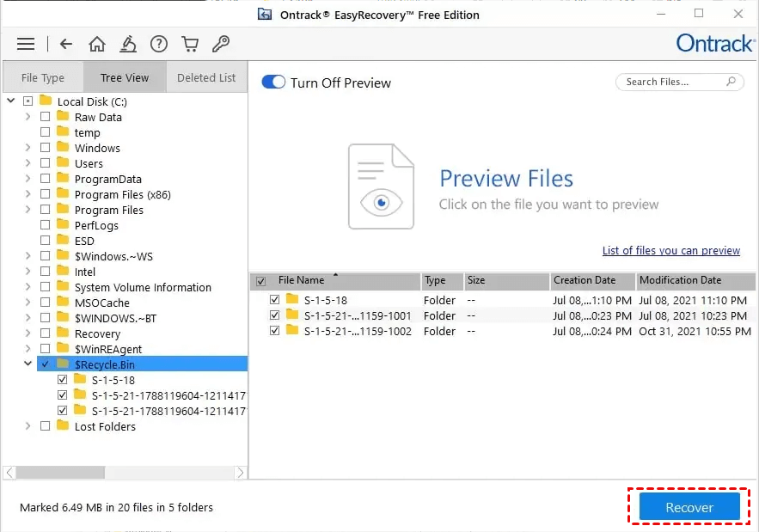
Task: Click the Preview Files document eye graphic
Action: coord(381,187)
